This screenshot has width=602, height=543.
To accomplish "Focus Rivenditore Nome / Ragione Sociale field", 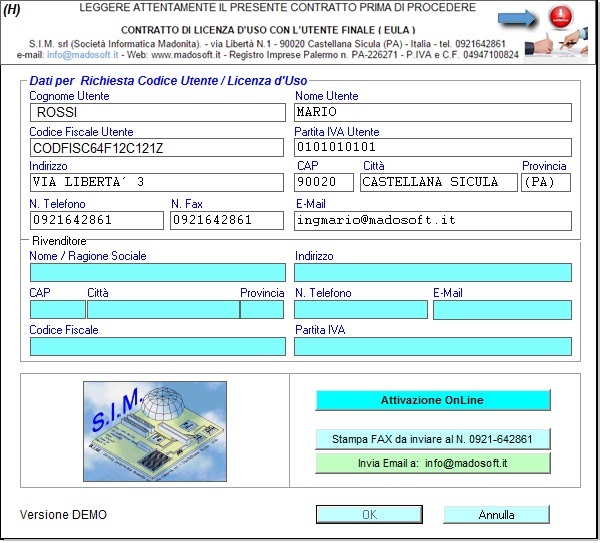I will click(158, 273).
